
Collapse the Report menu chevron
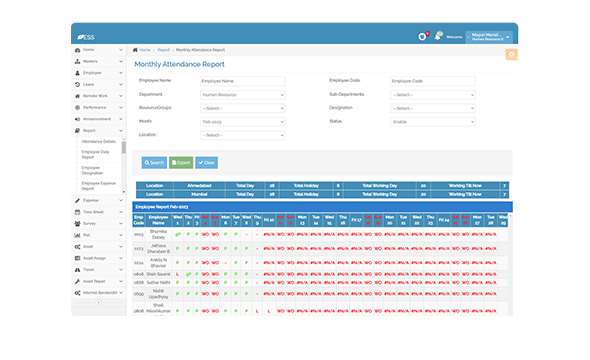121,131
